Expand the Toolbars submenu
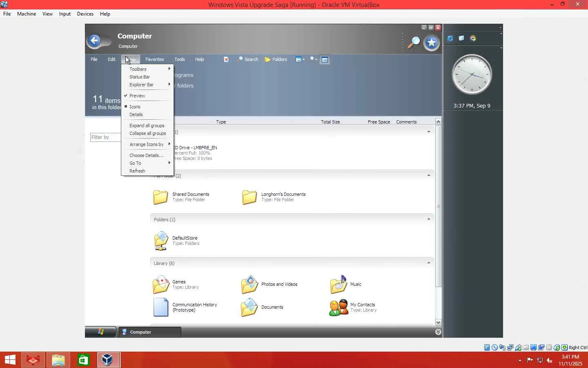This screenshot has width=588, height=368. point(147,69)
